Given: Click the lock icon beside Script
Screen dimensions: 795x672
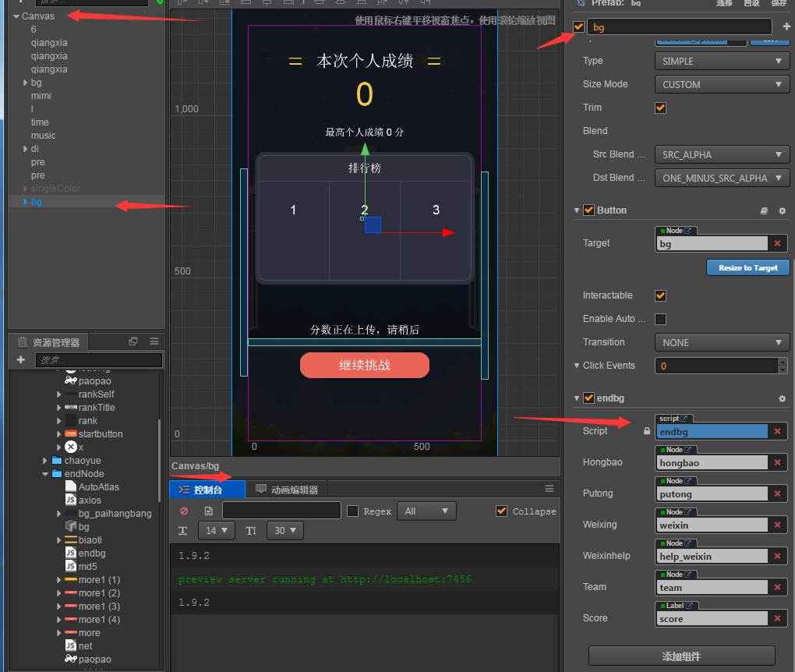Looking at the screenshot, I should [x=647, y=431].
